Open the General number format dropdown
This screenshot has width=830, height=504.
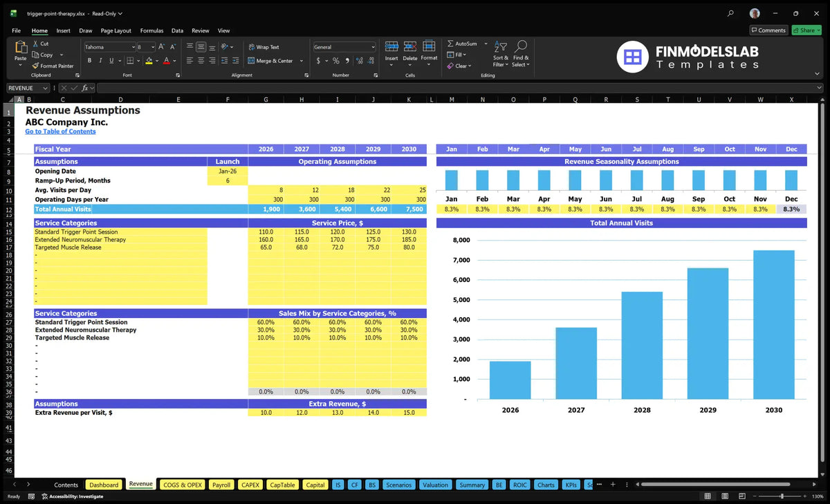[x=373, y=47]
